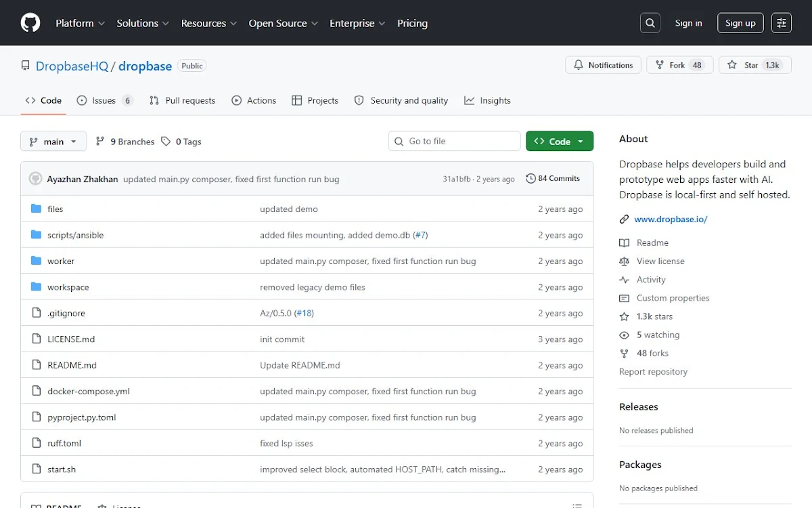
Task: Click the worker folder icon
Action: click(37, 261)
